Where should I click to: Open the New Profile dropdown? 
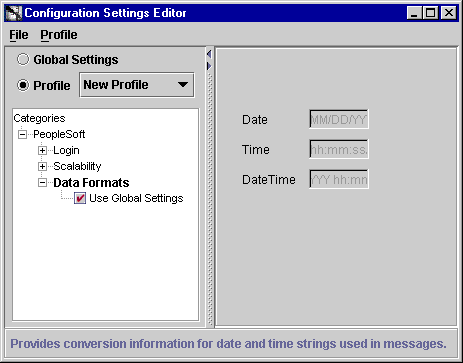(137, 85)
